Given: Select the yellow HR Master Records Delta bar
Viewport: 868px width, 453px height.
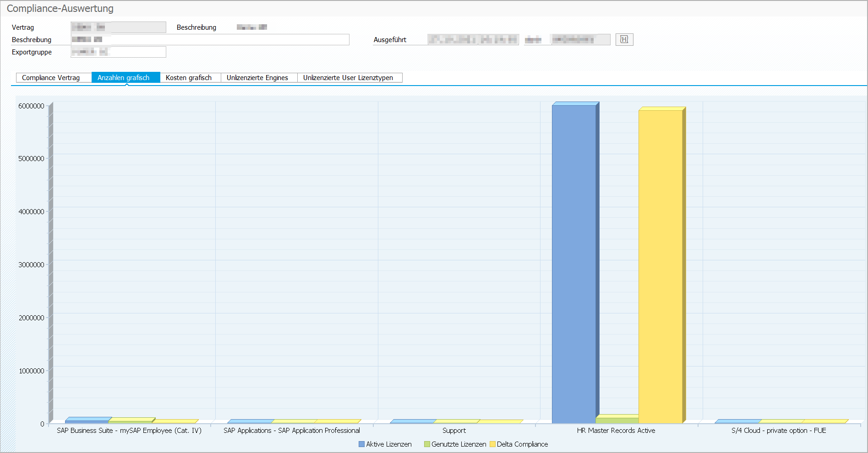Looking at the screenshot, I should (x=661, y=265).
